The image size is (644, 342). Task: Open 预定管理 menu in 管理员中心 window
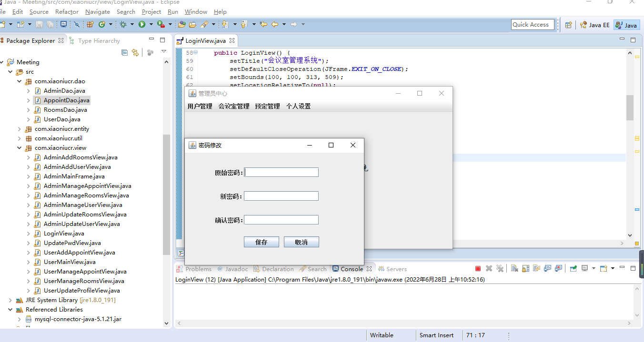point(268,106)
